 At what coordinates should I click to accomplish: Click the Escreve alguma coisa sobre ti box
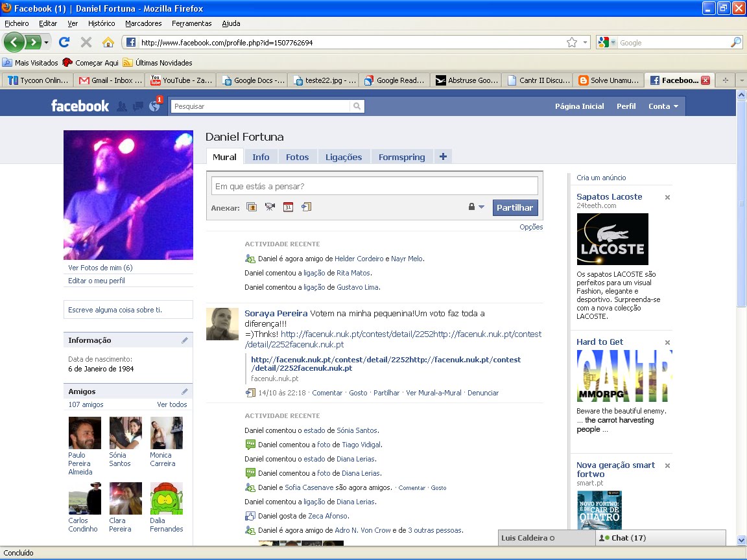point(128,310)
